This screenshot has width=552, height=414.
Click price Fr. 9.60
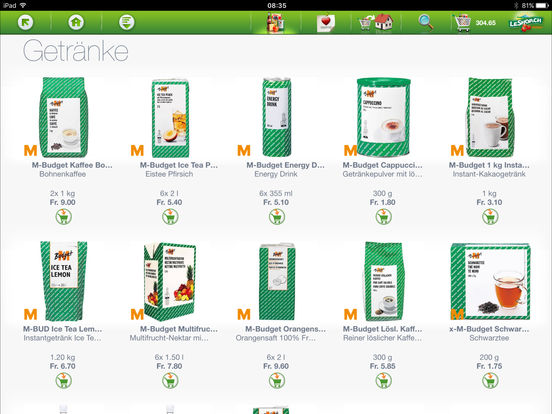tap(276, 366)
